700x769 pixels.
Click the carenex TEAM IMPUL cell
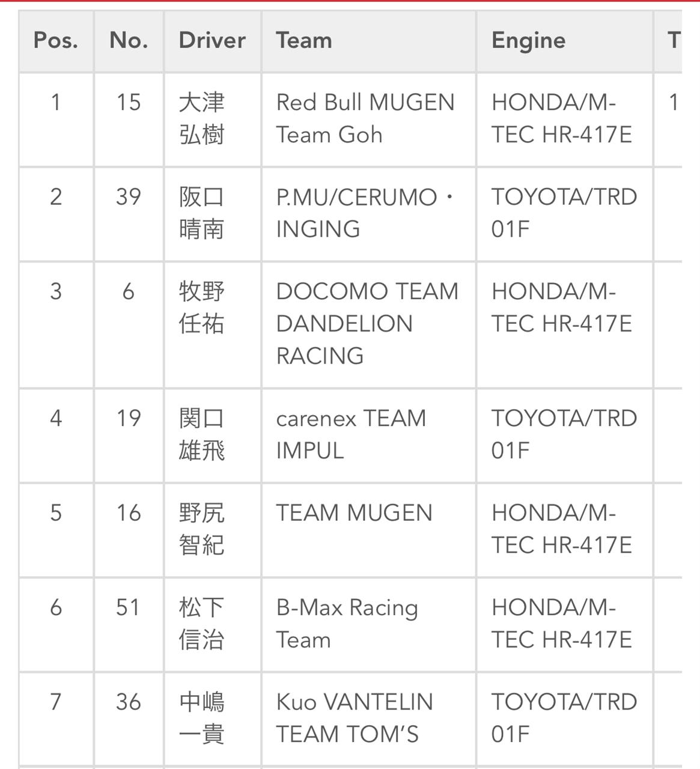[x=369, y=435]
